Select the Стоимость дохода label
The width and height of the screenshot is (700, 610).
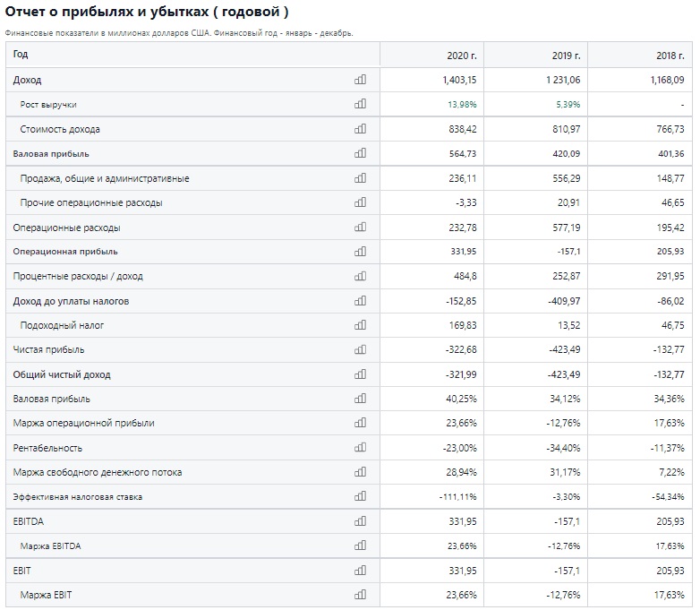coord(60,129)
